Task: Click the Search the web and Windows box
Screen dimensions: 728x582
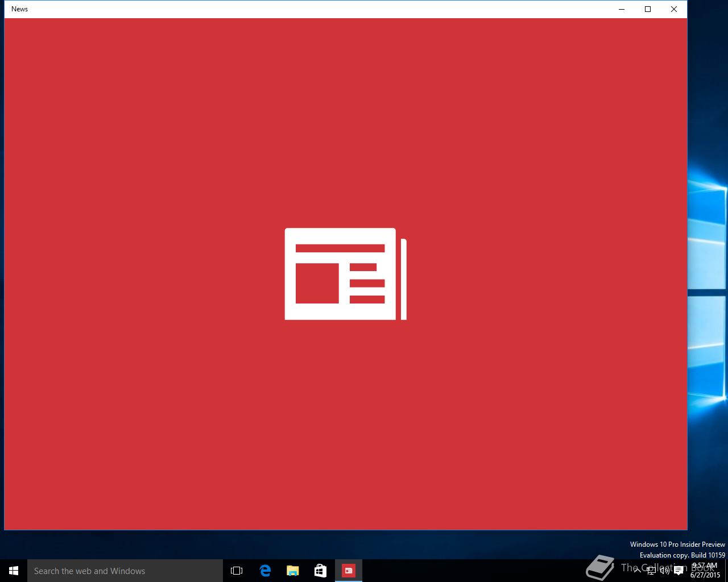Action: pos(125,571)
